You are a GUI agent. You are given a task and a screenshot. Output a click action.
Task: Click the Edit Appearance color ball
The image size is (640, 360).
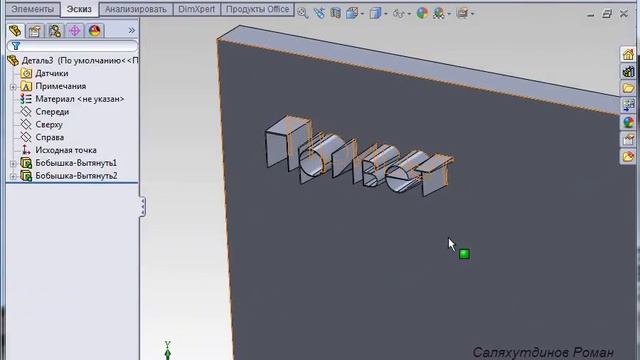click(x=422, y=13)
